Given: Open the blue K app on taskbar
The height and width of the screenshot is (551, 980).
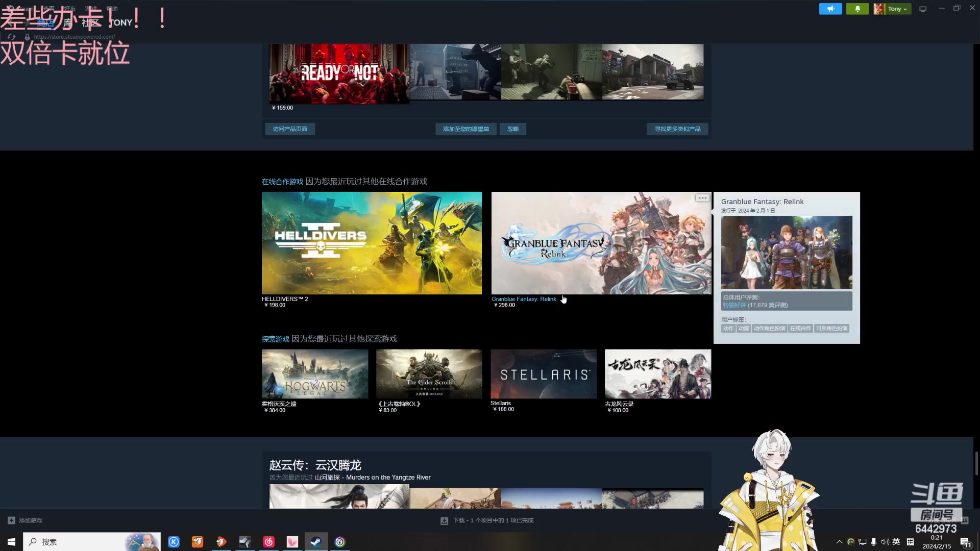Looking at the screenshot, I should [174, 542].
